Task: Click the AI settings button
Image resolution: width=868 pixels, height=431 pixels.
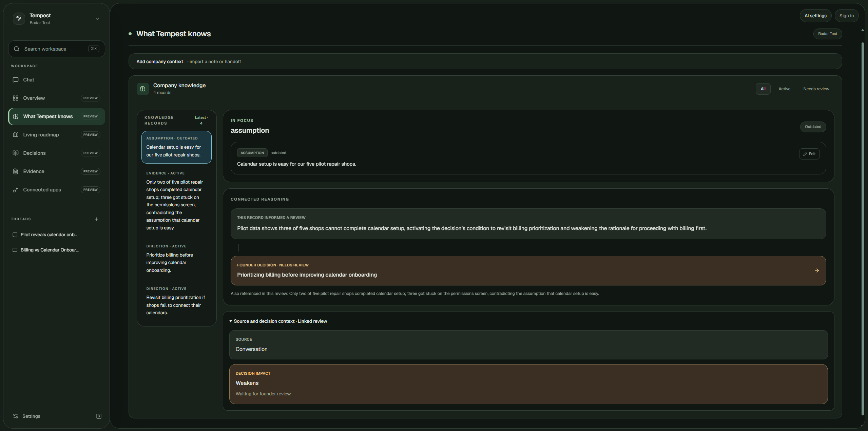Action: 815,16
